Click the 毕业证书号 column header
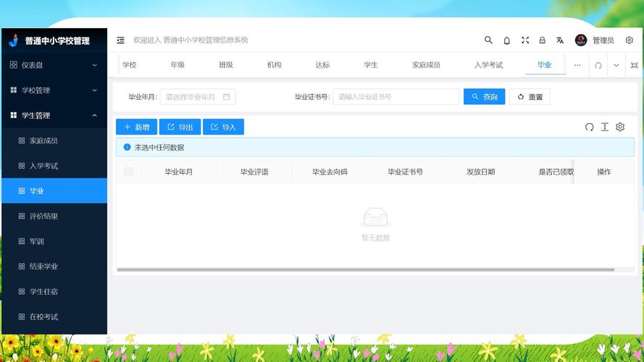644x362 pixels. [x=406, y=172]
